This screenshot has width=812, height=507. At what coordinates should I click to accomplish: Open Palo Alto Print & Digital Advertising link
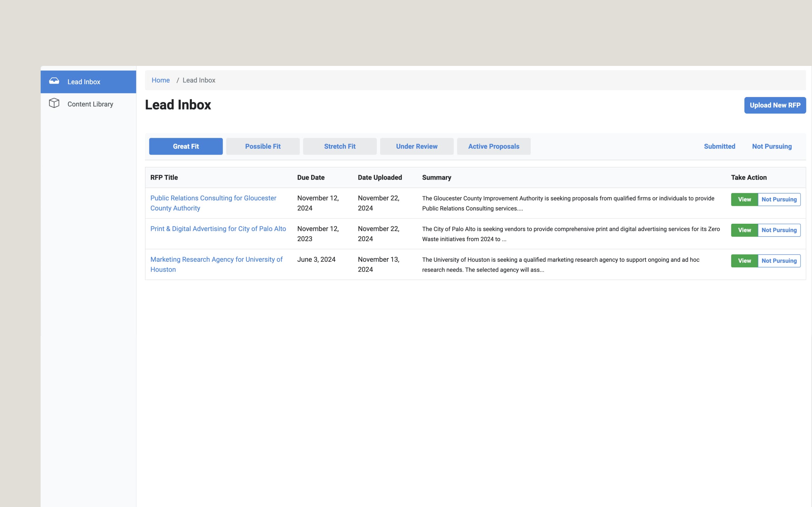218,229
